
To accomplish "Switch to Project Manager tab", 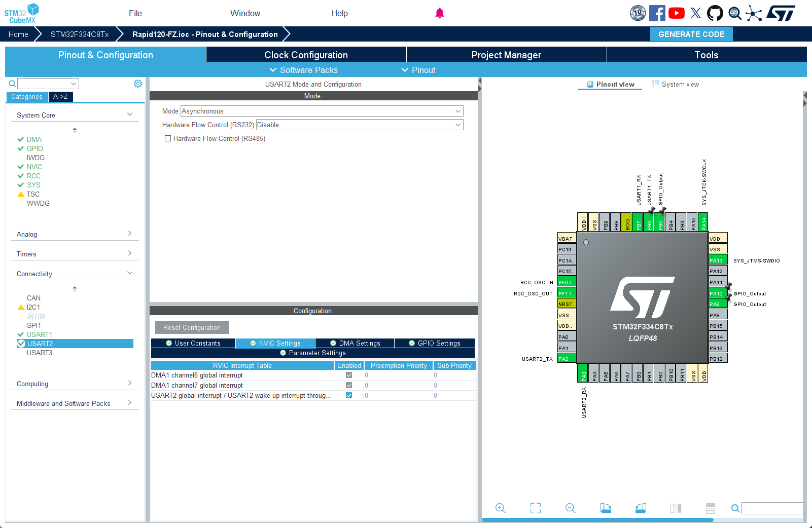I will coord(506,55).
